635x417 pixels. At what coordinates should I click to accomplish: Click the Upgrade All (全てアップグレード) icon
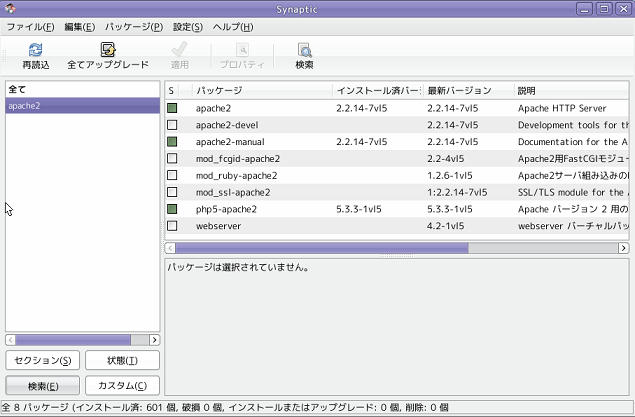coord(108,50)
